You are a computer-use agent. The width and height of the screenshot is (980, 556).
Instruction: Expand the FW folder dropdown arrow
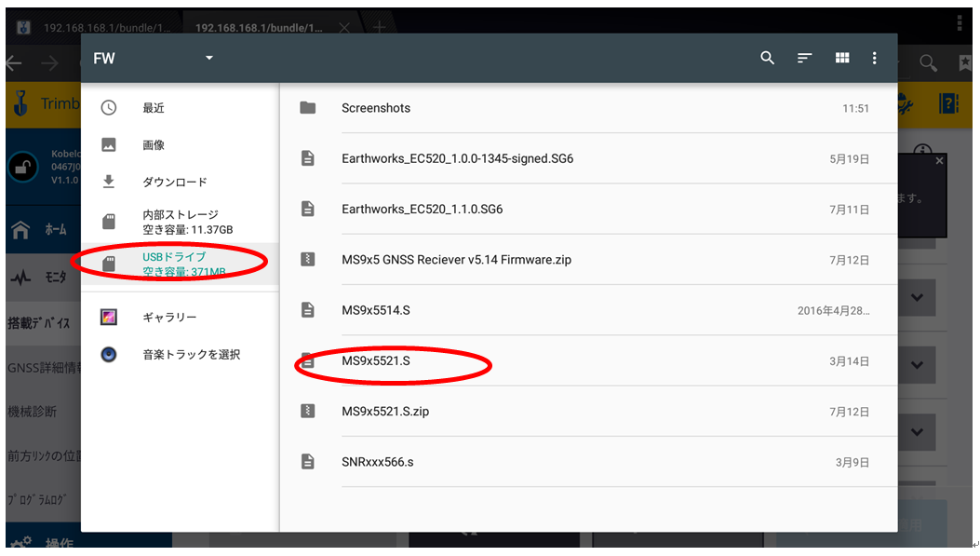tap(209, 59)
